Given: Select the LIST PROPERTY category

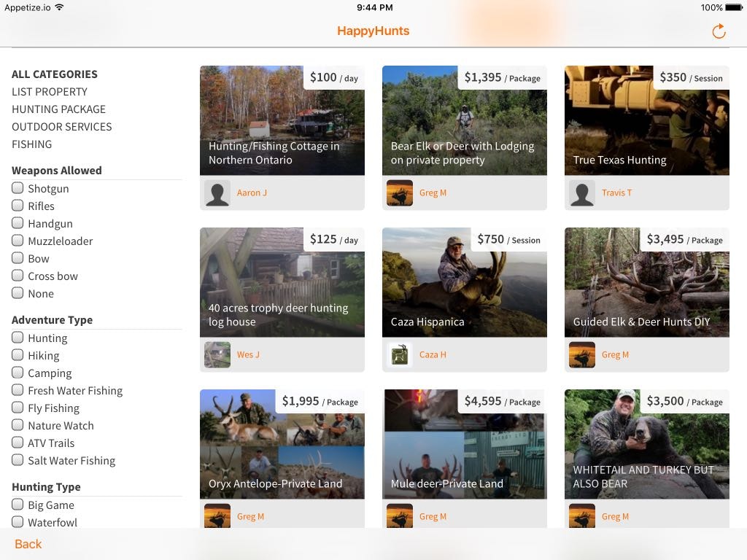Looking at the screenshot, I should (49, 91).
